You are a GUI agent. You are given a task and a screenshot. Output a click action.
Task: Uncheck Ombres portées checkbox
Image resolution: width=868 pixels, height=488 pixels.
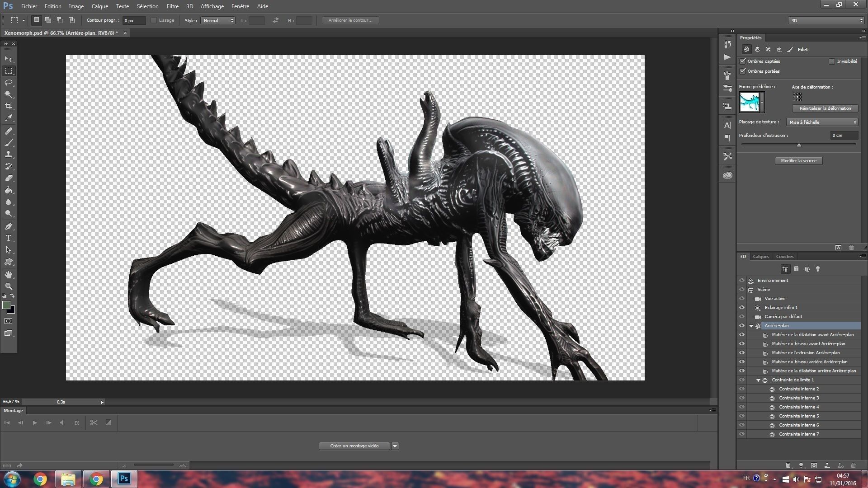coord(743,71)
